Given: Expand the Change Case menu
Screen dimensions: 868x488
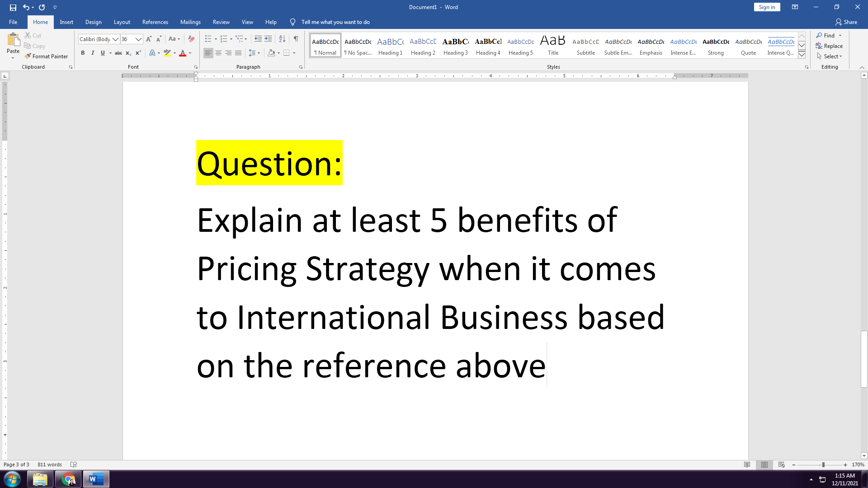Looking at the screenshot, I should click(x=174, y=39).
